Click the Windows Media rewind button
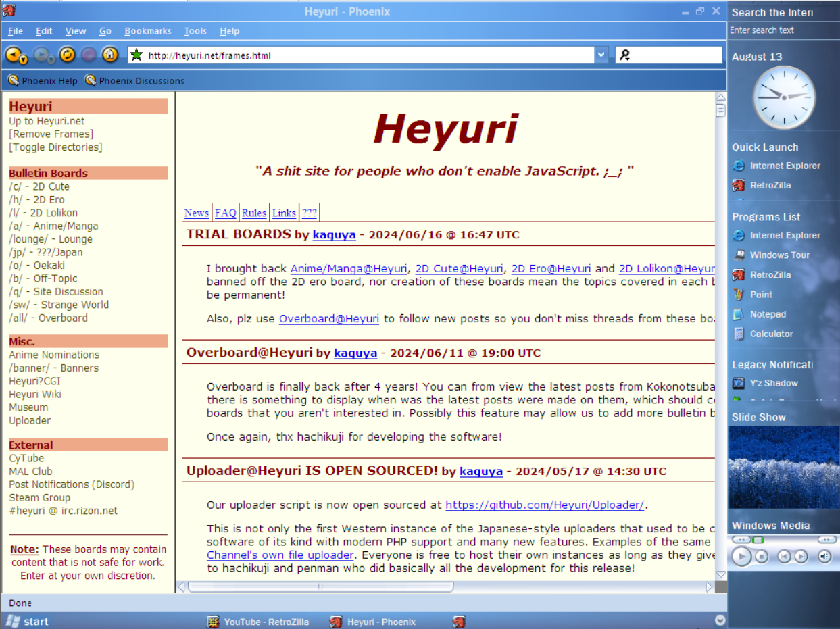 (741, 540)
